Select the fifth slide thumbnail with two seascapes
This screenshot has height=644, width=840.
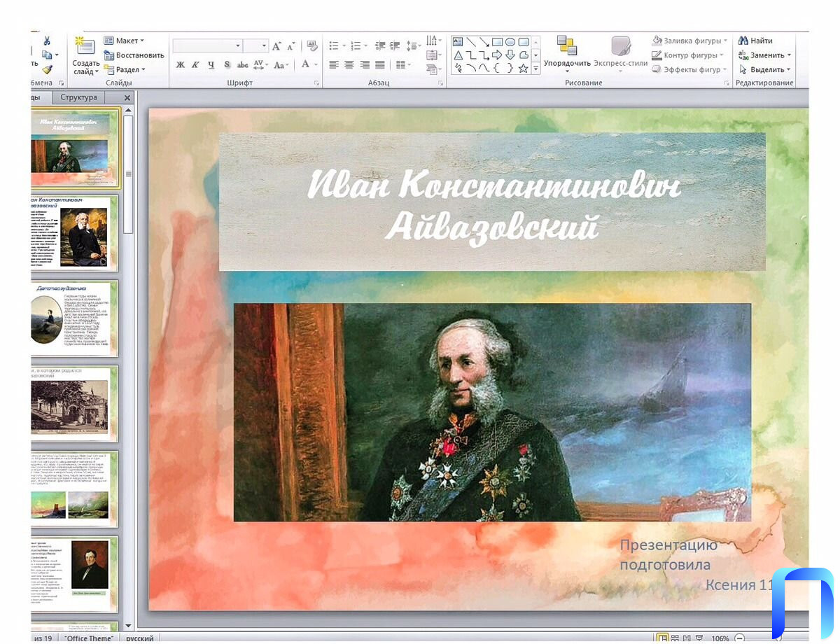(74, 488)
